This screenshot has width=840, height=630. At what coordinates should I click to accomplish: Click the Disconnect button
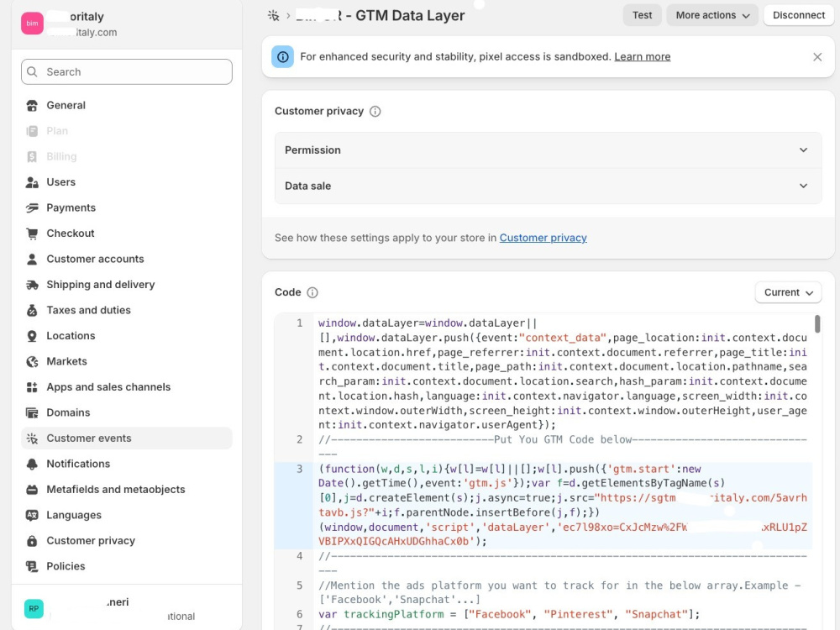(x=798, y=15)
